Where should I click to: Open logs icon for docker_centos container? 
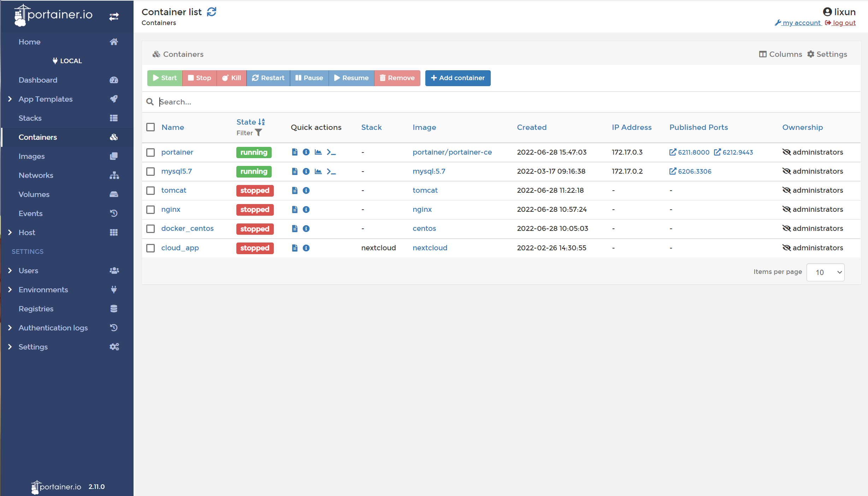[295, 228]
